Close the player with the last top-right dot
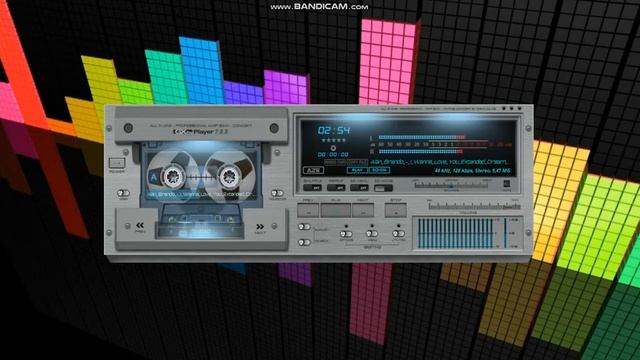 [x=520, y=109]
